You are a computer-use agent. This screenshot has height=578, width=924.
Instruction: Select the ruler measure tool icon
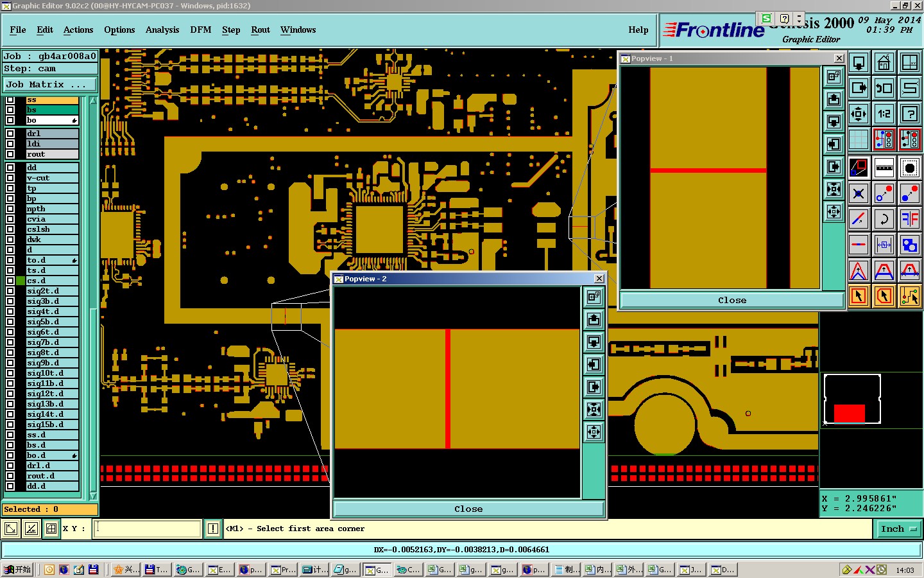point(884,168)
